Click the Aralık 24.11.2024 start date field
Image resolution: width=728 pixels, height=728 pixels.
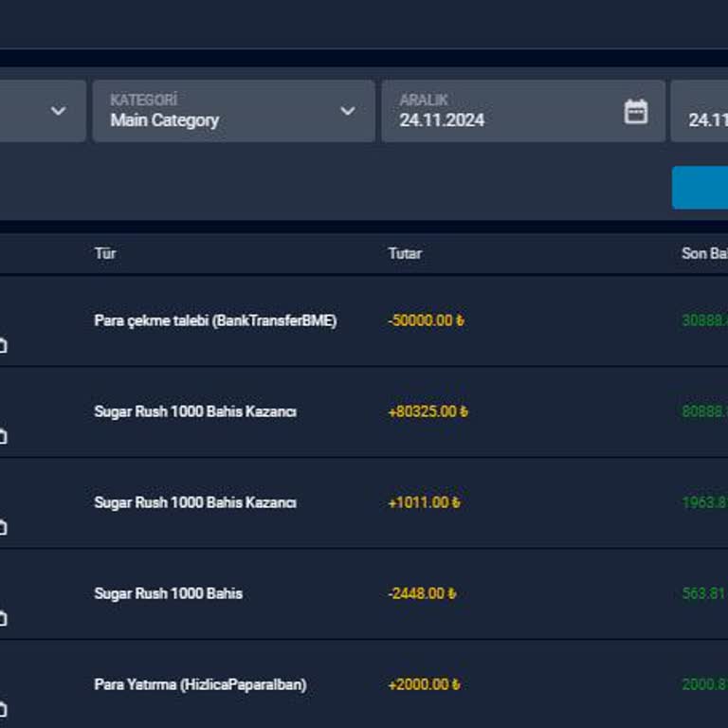tap(502, 112)
